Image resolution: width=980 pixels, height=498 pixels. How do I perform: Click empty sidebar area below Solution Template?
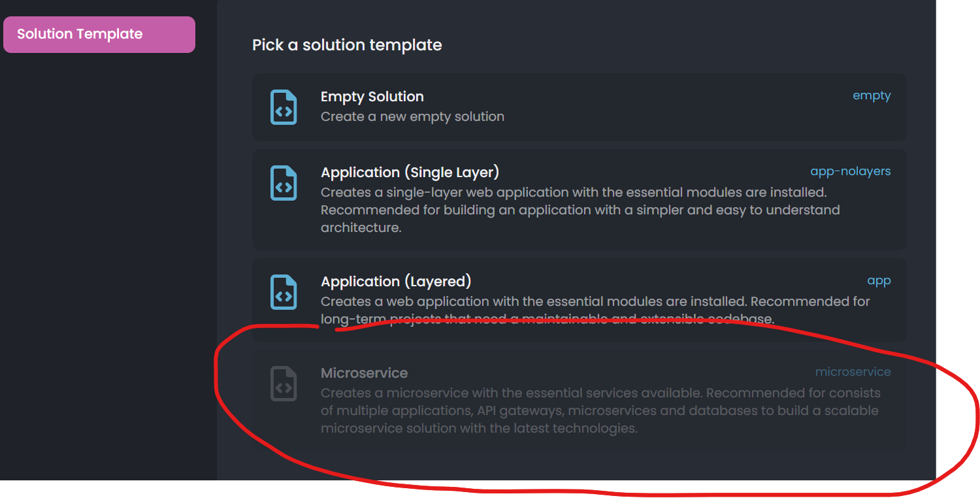[x=108, y=261]
